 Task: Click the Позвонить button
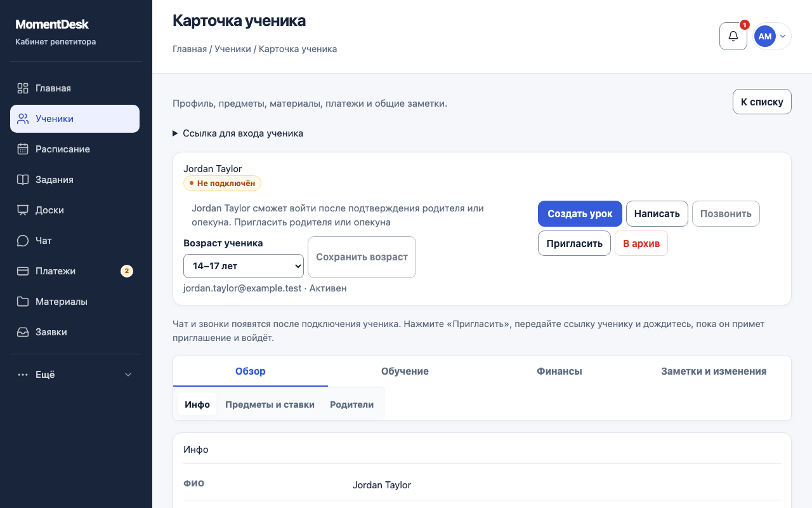point(726,214)
